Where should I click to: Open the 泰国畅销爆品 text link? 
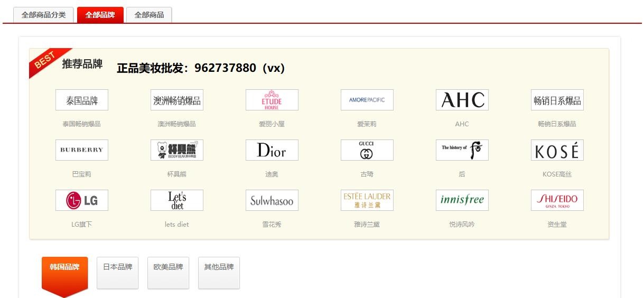point(81,124)
